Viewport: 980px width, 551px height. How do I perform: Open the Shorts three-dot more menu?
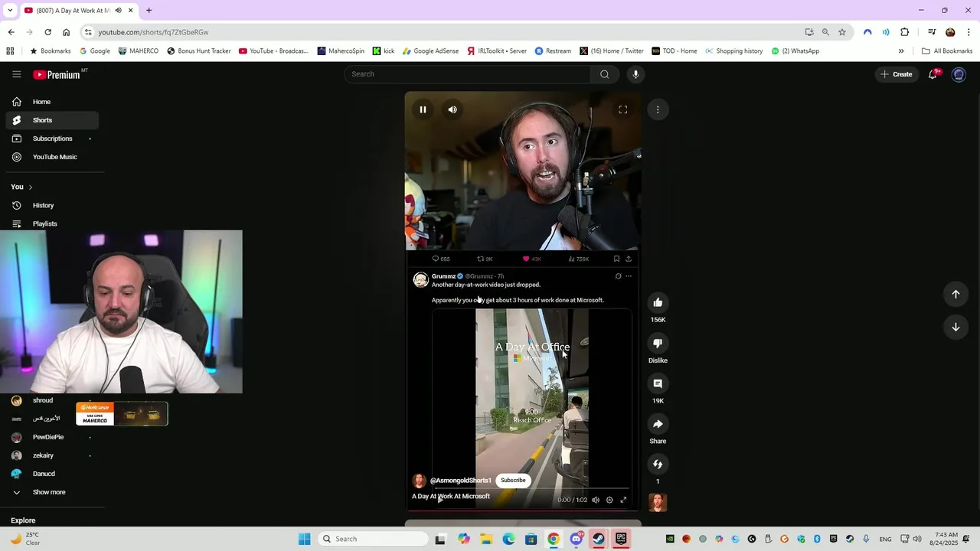tap(658, 109)
